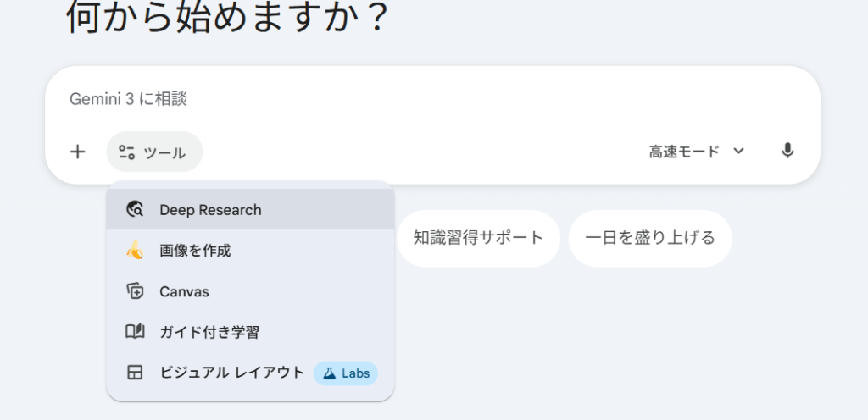Click the sliders icon on ツール button
The height and width of the screenshot is (420, 868).
pyautogui.click(x=127, y=152)
